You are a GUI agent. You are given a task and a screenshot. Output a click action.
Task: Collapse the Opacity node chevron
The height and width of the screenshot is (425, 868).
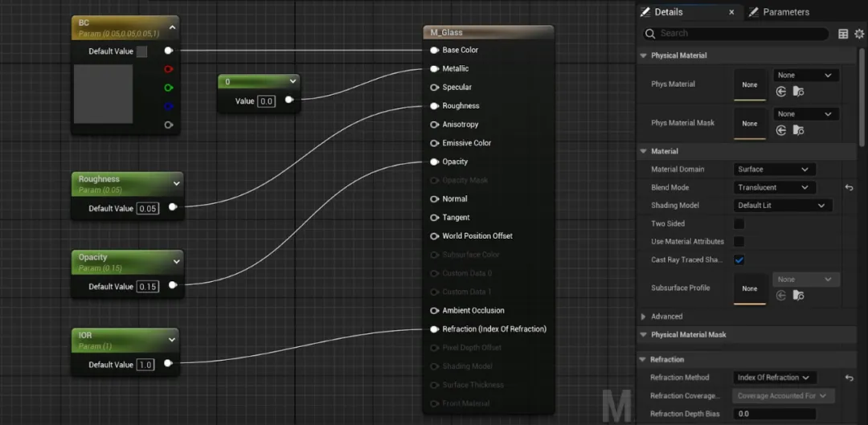coord(177,262)
